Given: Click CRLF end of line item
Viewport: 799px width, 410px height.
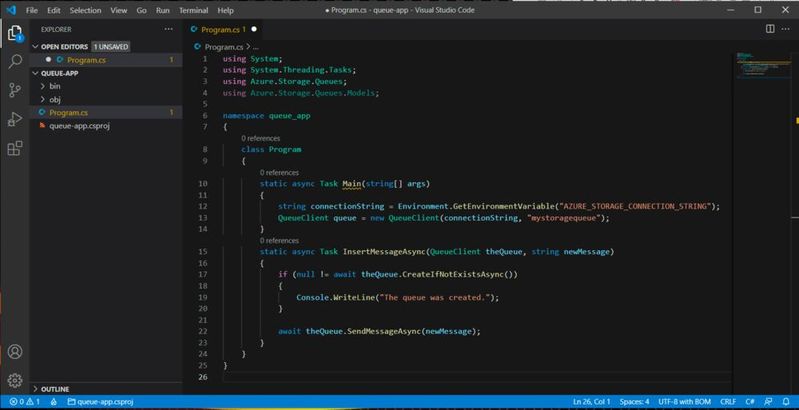Looking at the screenshot, I should pyautogui.click(x=729, y=402).
